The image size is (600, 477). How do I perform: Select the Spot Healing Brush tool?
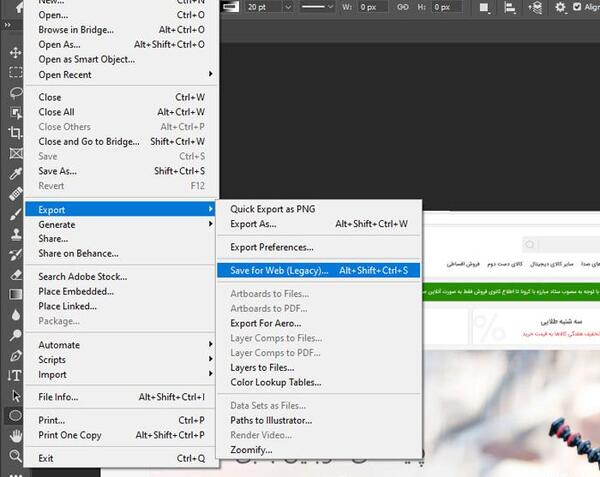point(15,194)
